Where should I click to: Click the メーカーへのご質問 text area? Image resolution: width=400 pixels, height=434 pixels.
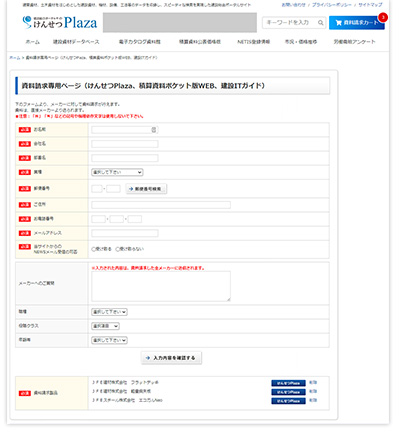pyautogui.click(x=161, y=286)
